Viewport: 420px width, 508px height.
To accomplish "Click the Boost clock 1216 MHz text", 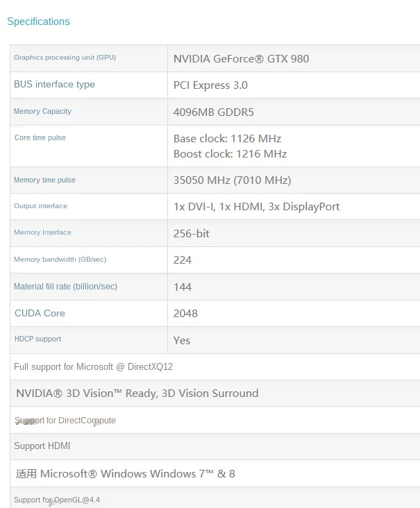I will (230, 154).
